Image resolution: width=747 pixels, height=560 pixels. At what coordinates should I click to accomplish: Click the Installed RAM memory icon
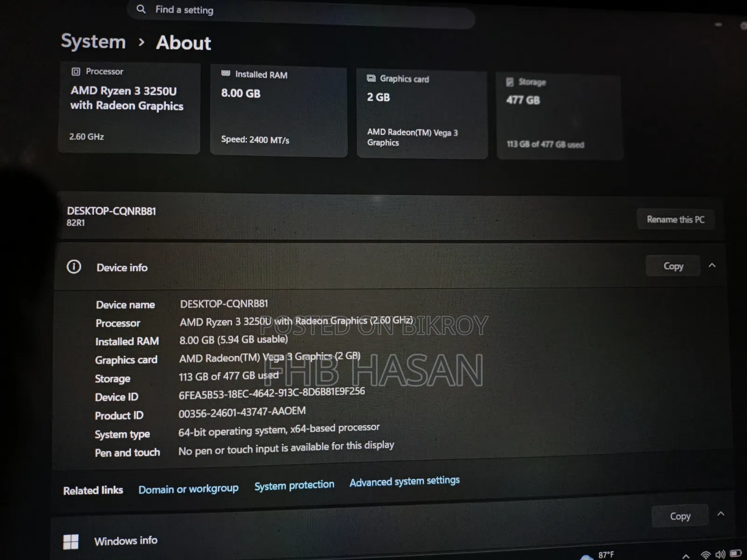pos(226,73)
